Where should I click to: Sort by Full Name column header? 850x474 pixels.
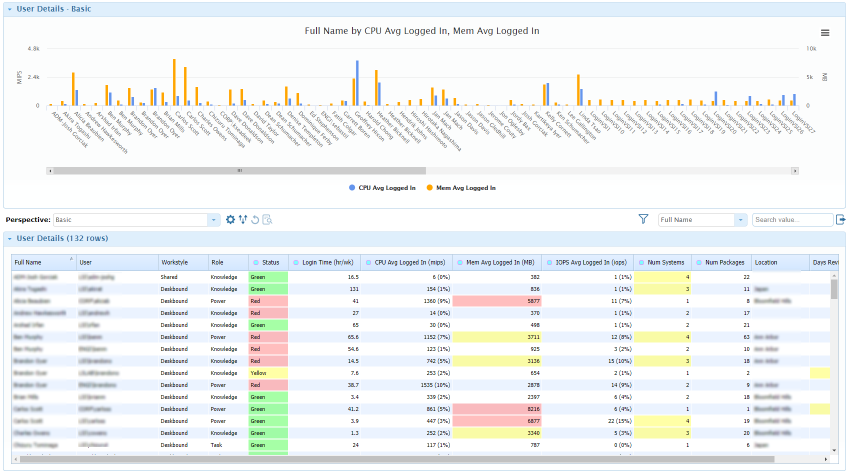[x=44, y=262]
